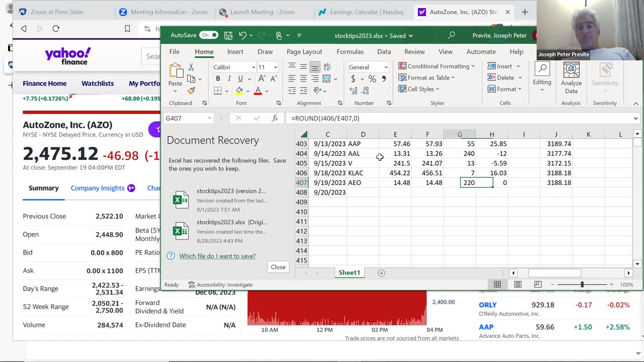This screenshot has width=644, height=362.
Task: Click the Wrap Text icon
Action: pyautogui.click(x=327, y=67)
